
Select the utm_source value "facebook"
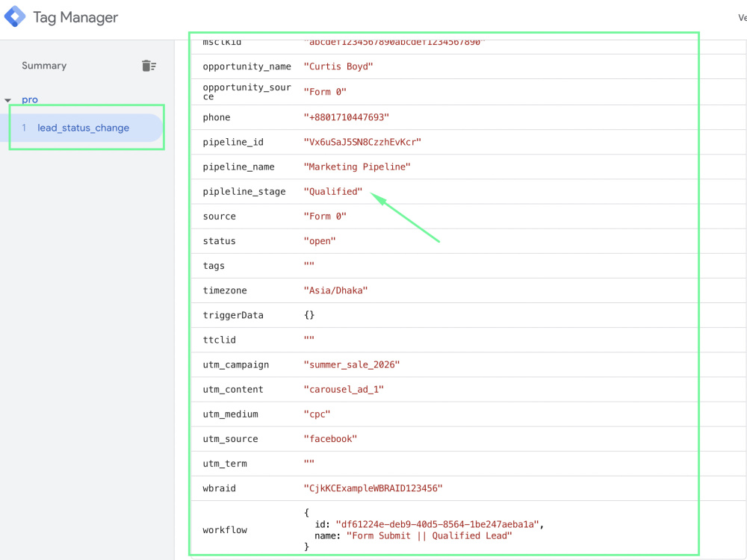(x=330, y=439)
